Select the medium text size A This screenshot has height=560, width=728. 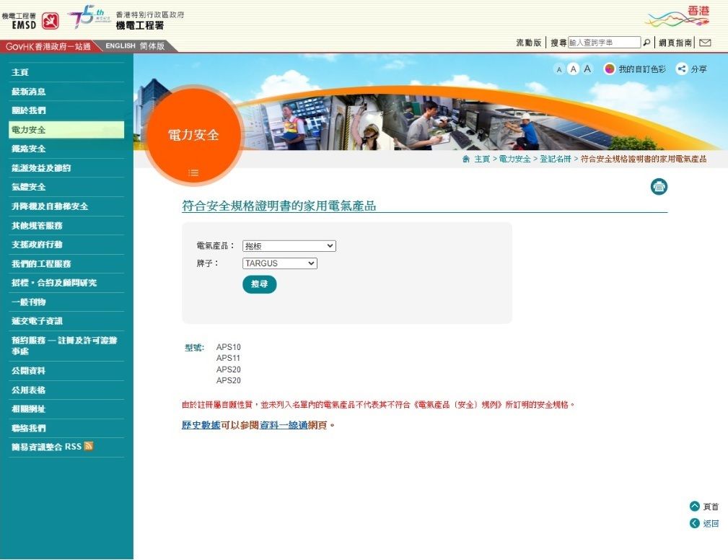point(573,69)
